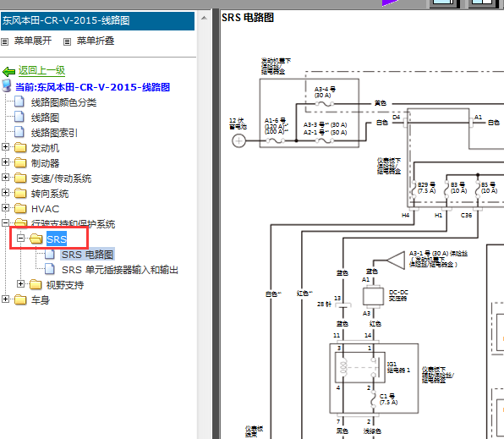Click the 制动器 folder icon

[20, 162]
